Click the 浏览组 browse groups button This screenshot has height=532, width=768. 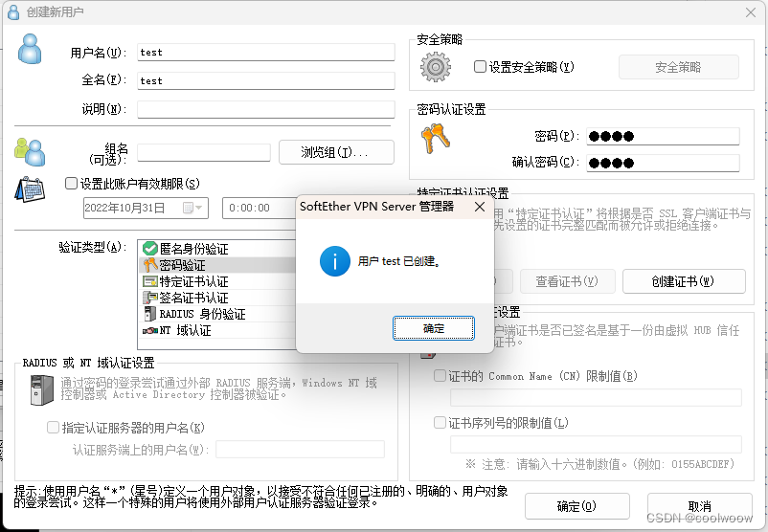tap(336, 152)
